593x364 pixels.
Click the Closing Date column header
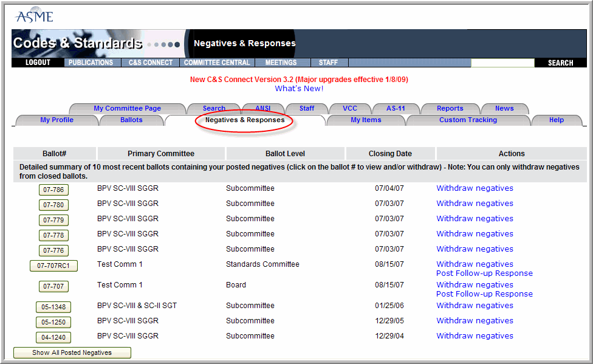point(390,154)
